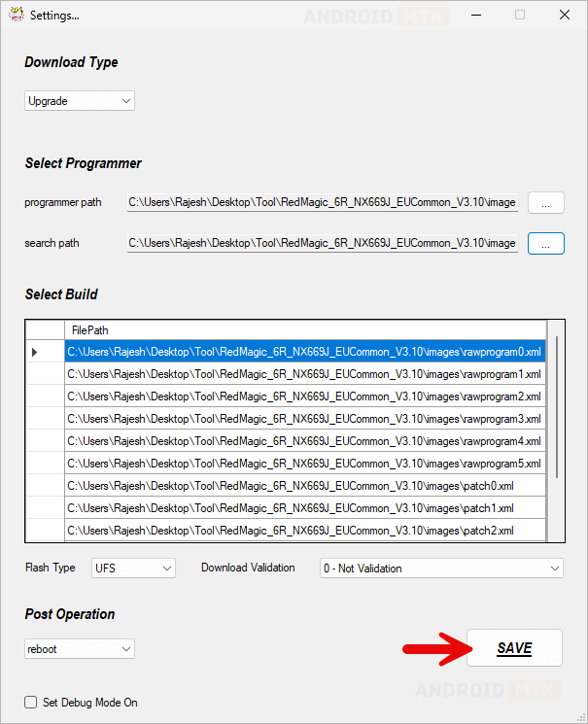588x724 pixels.
Task: Click the build list vertical scrollbar
Action: (556, 408)
